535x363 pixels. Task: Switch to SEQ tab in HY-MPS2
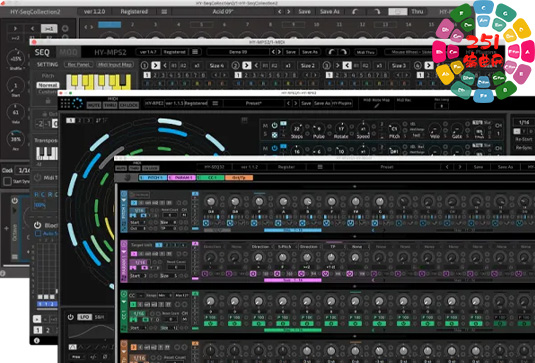(x=42, y=52)
